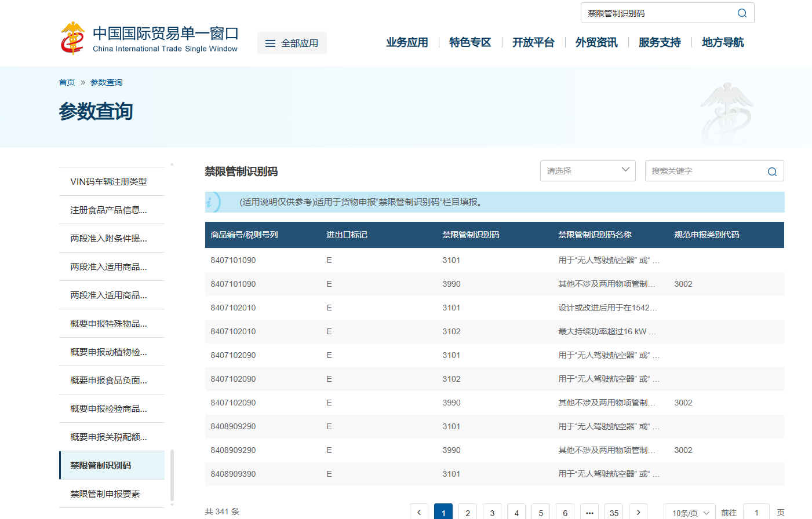Viewport: 812px width, 519px height.
Task: Select 概要申报动植物检... in the sidebar
Action: (112, 352)
